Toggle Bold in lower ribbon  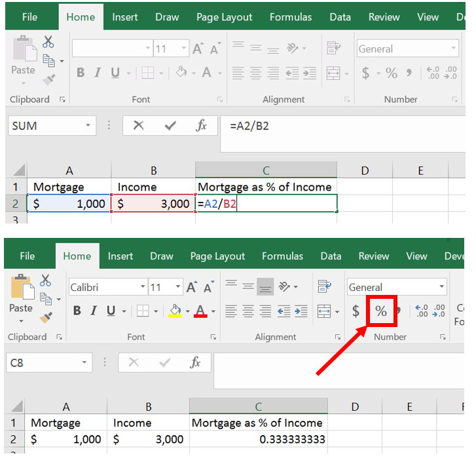point(77,311)
